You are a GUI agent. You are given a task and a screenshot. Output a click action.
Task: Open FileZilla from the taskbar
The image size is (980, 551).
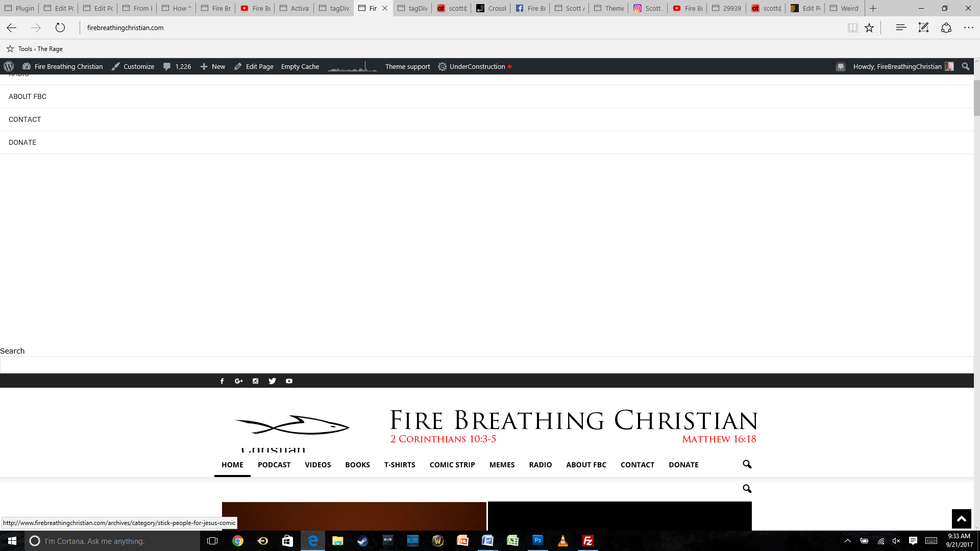[588, 541]
